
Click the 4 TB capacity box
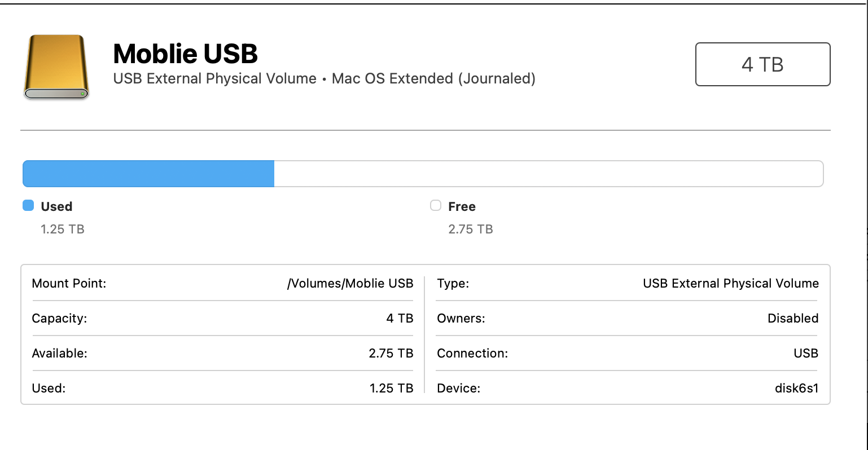(x=762, y=64)
